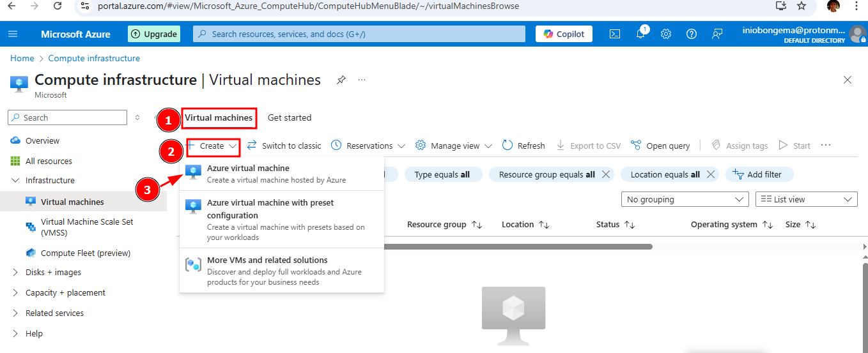This screenshot has height=353, width=868.
Task: Switch to the Get started tab
Action: (290, 117)
